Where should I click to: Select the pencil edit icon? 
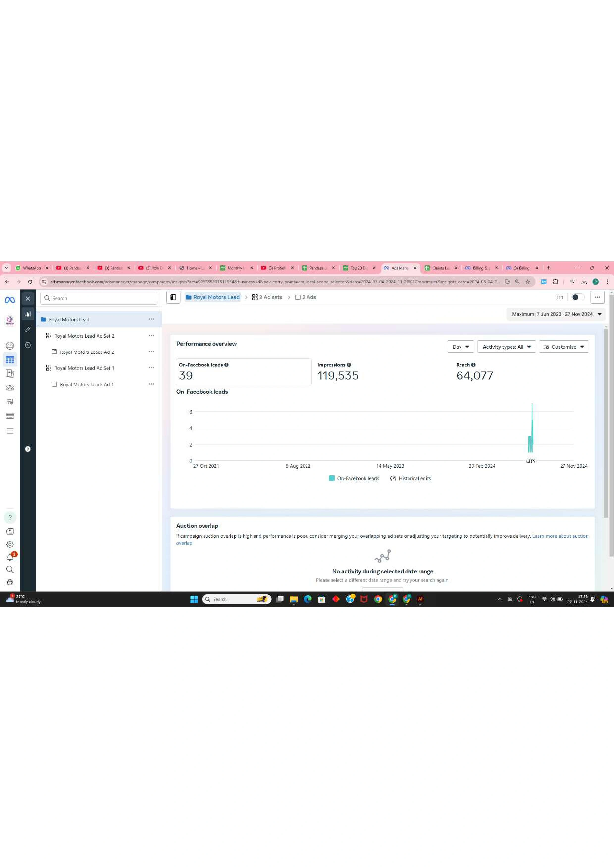pos(28,329)
